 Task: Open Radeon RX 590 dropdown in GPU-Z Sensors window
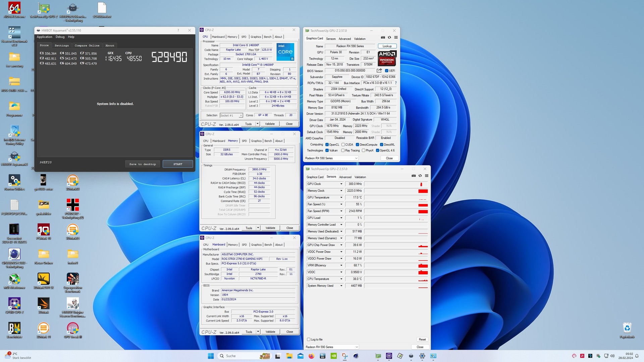coord(332,347)
